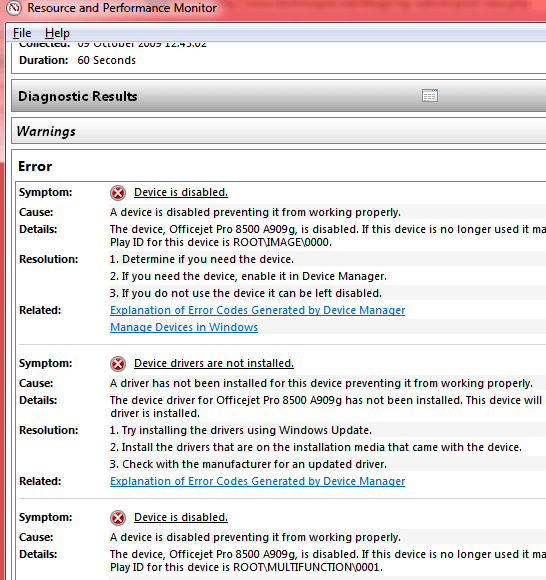This screenshot has width=546, height=580.
Task: Open 'Device drivers are not installed.' symptom link
Action: click(214, 363)
